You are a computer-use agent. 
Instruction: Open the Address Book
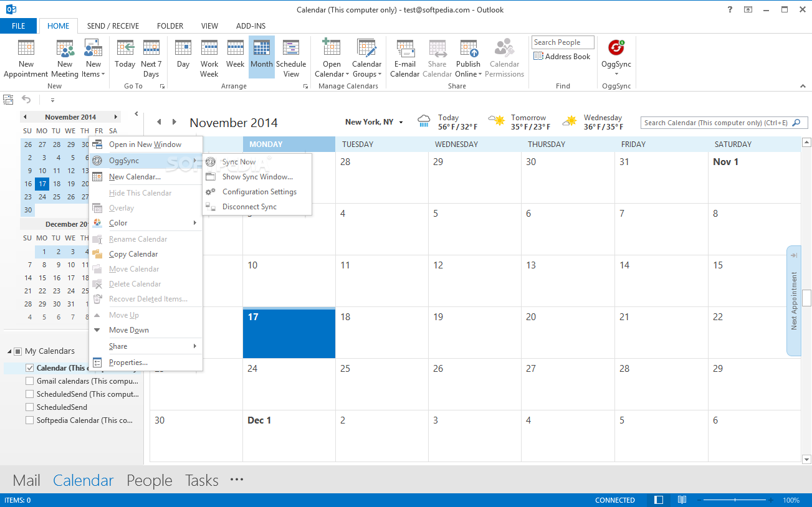562,57
